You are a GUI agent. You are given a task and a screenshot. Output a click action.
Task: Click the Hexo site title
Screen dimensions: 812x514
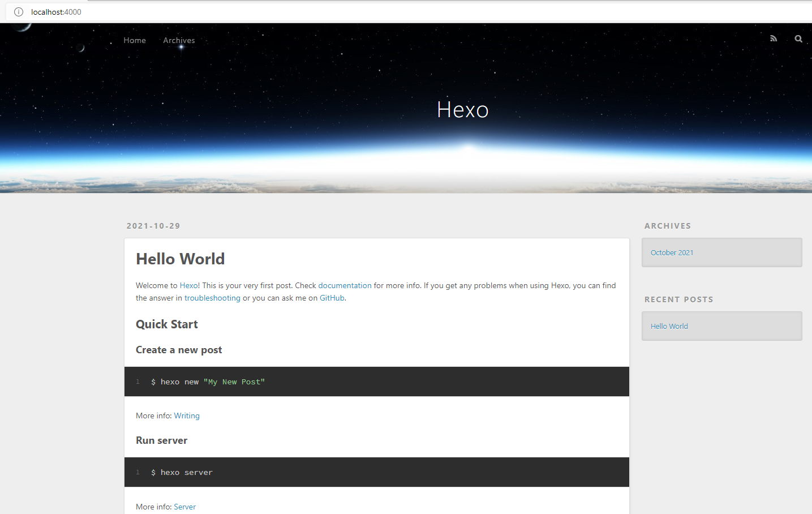(x=462, y=110)
